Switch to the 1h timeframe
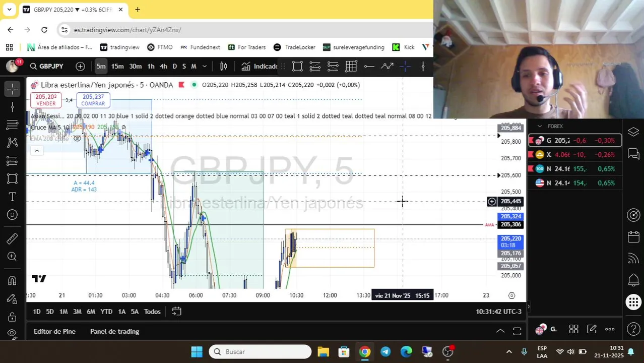Viewport: 644px width, 363px height. (151, 66)
